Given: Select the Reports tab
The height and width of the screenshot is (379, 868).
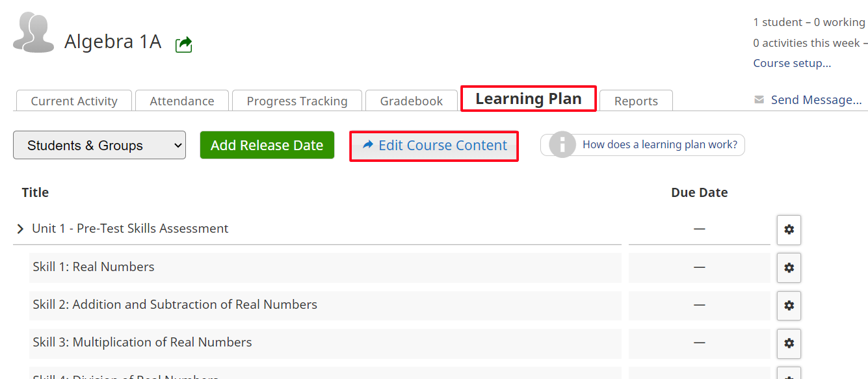Looking at the screenshot, I should [636, 101].
